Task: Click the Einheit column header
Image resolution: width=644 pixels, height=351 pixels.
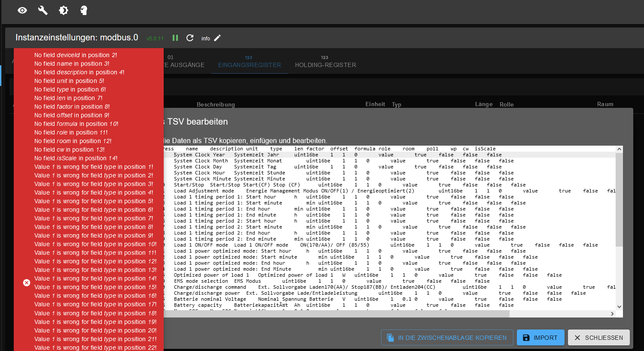Action: coord(375,104)
